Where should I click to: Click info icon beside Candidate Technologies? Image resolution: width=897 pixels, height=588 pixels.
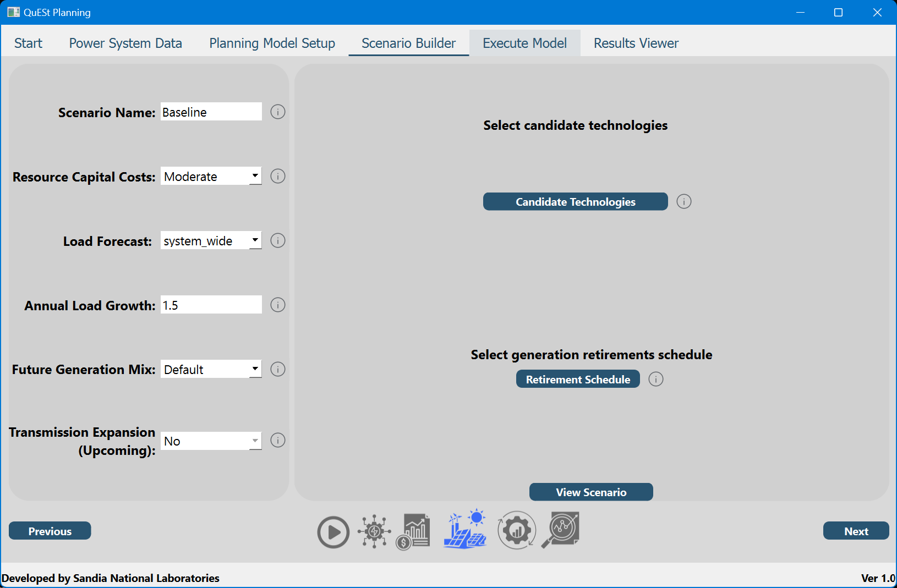tap(684, 202)
